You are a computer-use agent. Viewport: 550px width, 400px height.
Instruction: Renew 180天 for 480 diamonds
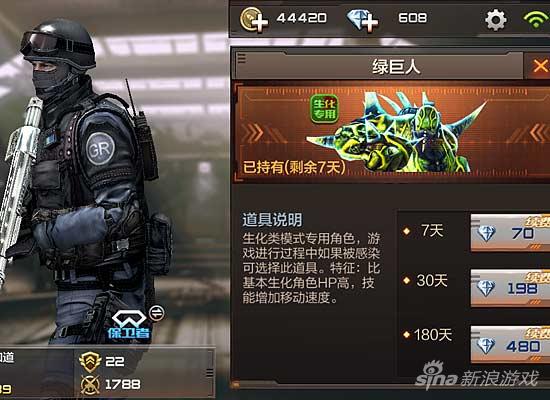tap(510, 345)
